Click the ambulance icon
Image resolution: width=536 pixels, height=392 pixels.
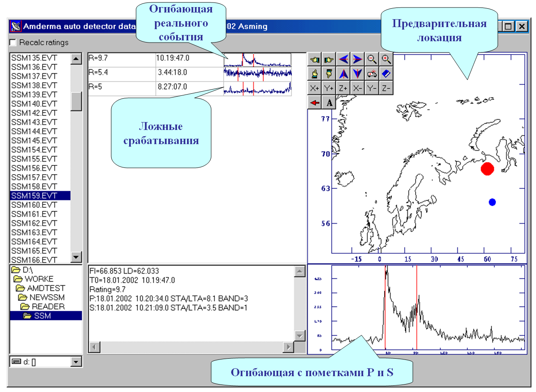[x=371, y=74]
